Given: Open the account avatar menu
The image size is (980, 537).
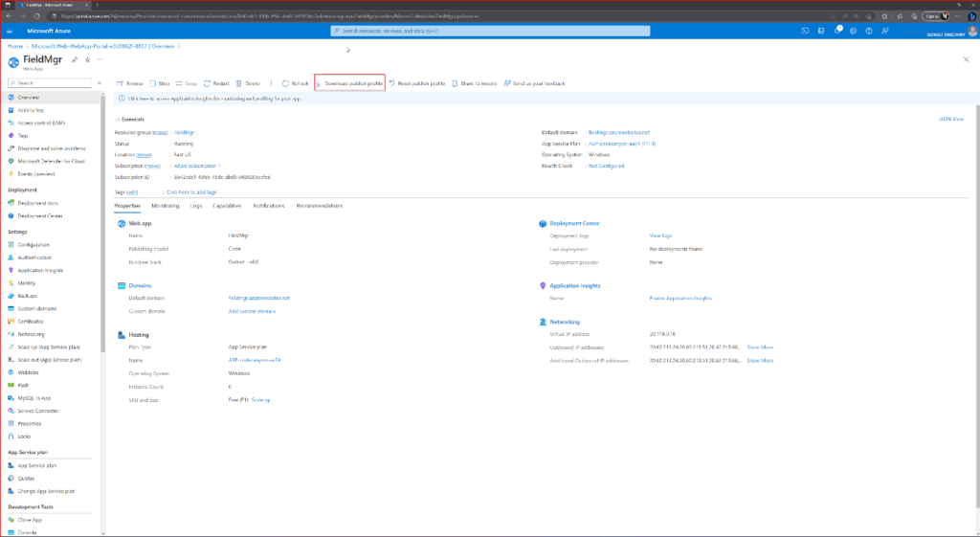Looking at the screenshot, I should [x=972, y=31].
